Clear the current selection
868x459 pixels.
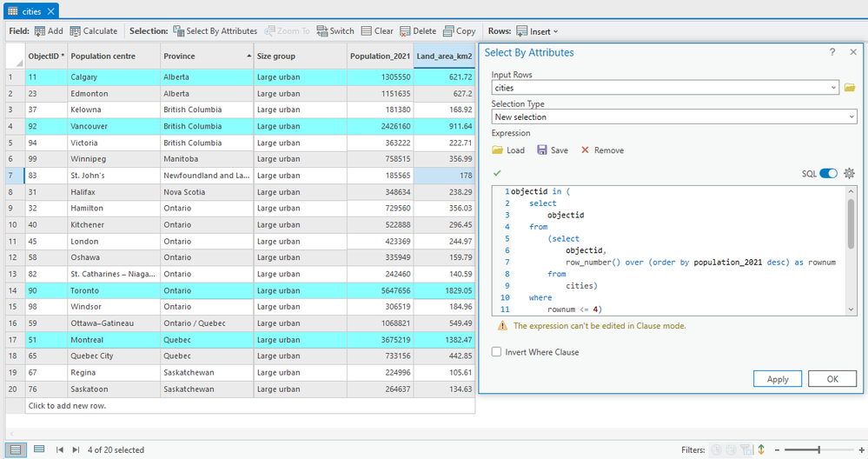click(377, 31)
